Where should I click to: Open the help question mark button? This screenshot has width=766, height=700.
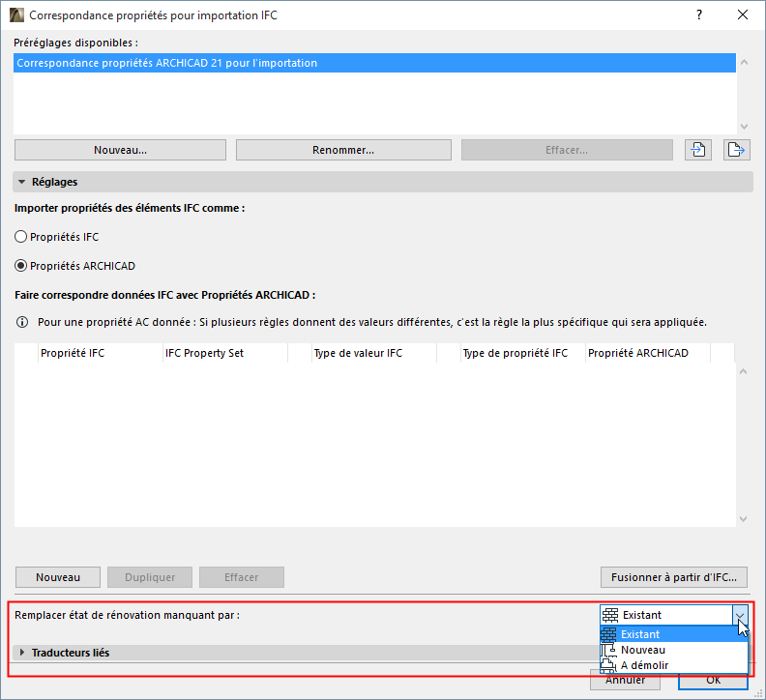pyautogui.click(x=699, y=15)
